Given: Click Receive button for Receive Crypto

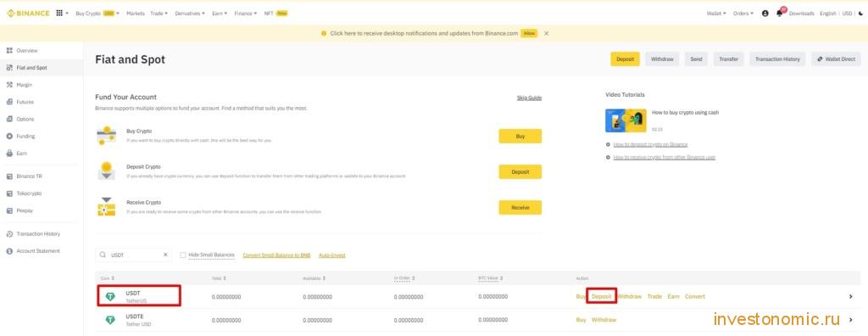Looking at the screenshot, I should 520,207.
